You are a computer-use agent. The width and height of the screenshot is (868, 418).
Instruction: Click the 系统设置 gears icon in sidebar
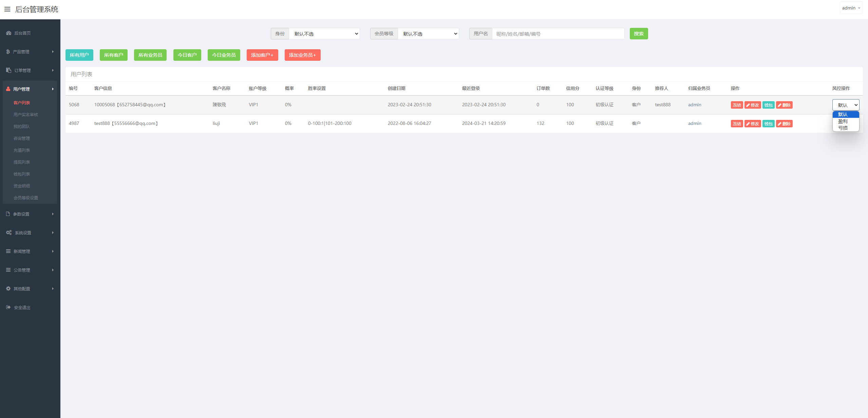coord(9,233)
